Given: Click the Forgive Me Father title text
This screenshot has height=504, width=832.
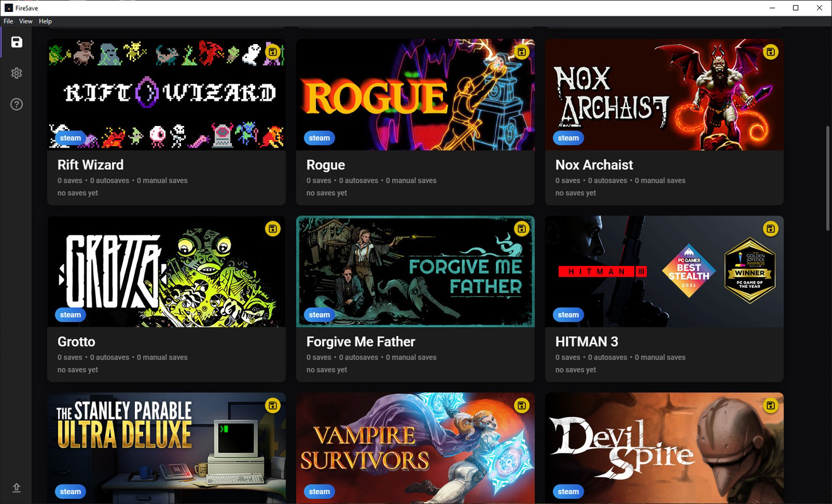Looking at the screenshot, I should (x=361, y=342).
